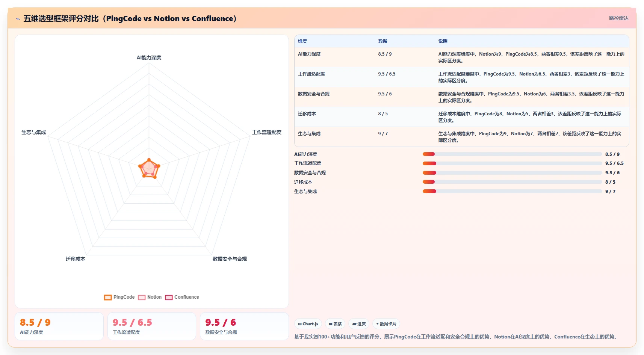
Task: Click the radar chart's center data polygon
Action: [149, 169]
